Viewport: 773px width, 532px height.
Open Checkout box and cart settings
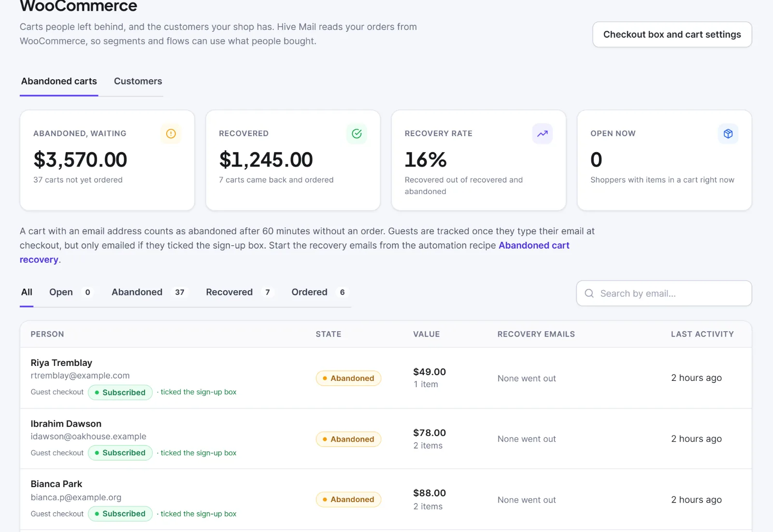point(672,34)
